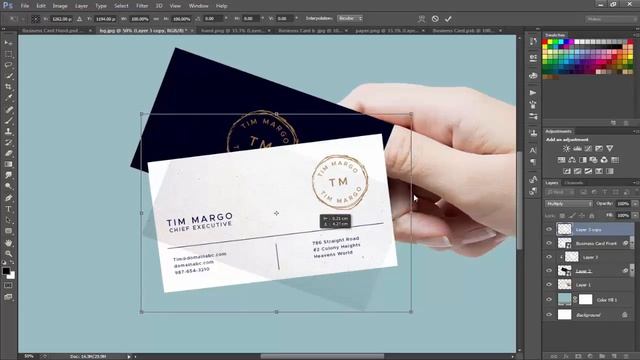Select the Eraser tool
The image size is (640, 360).
tap(8, 153)
